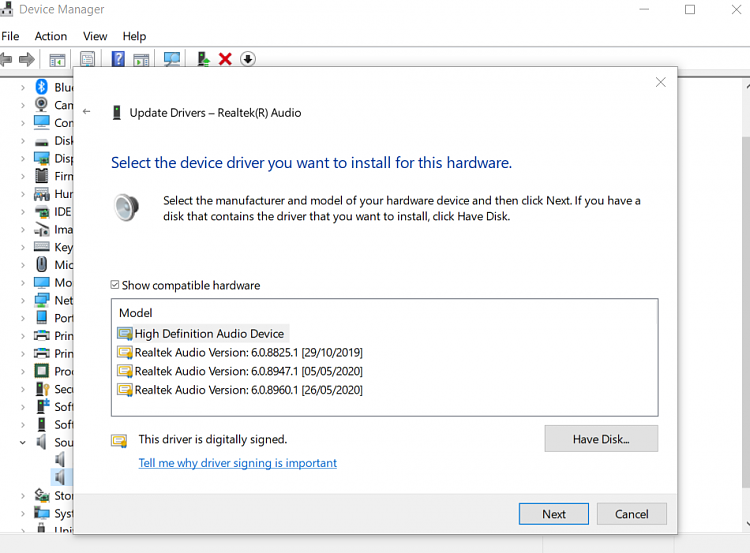Screen dimensions: 750x553
Task: Click the Cancel button
Action: (631, 514)
